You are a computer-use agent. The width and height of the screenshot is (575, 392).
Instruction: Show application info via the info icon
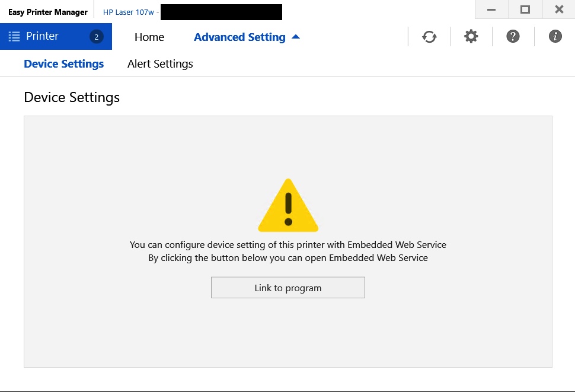555,37
